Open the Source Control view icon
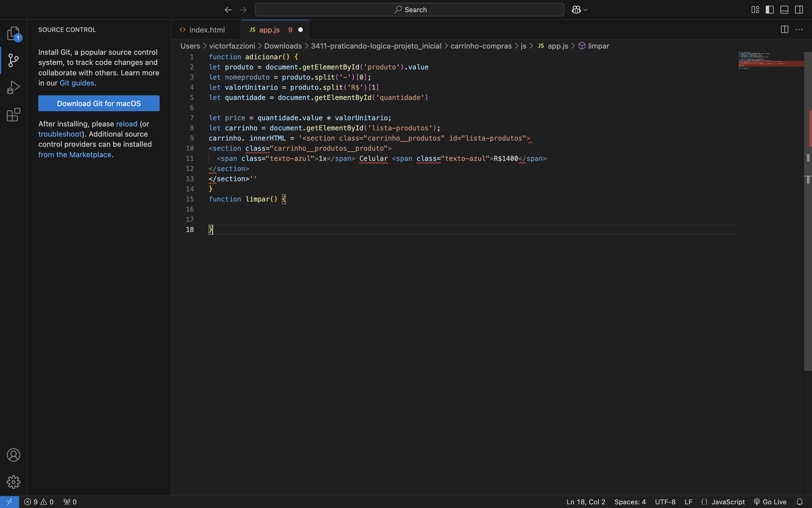Screen dimensions: 812x508 tap(14, 60)
